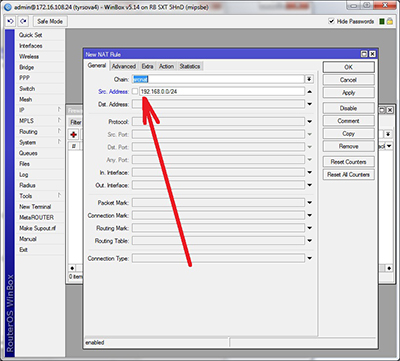Open the MPLS submenu in sidebar

click(x=40, y=121)
